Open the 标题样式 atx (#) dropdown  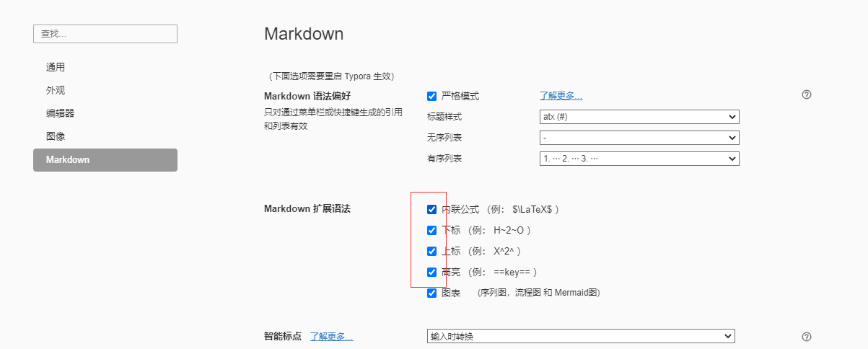pos(639,117)
